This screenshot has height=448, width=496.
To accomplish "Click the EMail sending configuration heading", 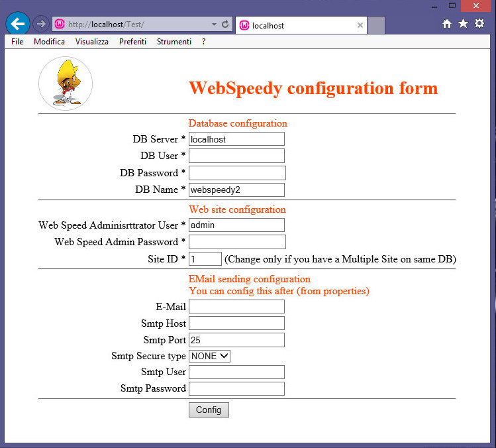I will pyautogui.click(x=250, y=279).
